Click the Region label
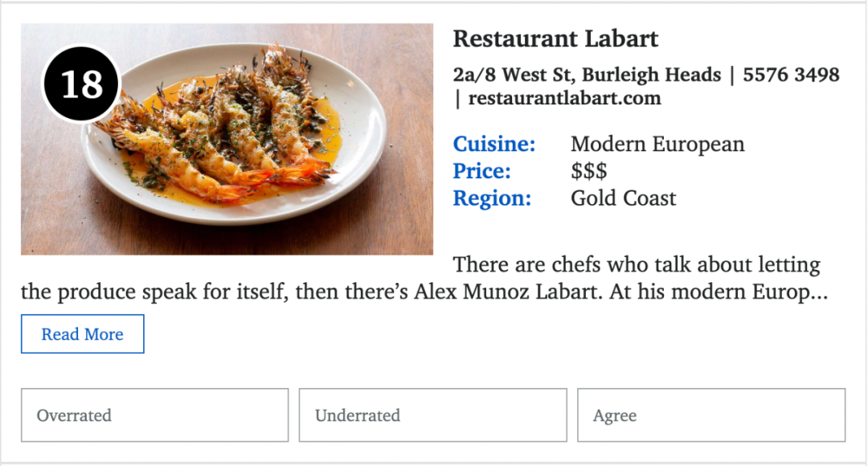 tap(492, 198)
